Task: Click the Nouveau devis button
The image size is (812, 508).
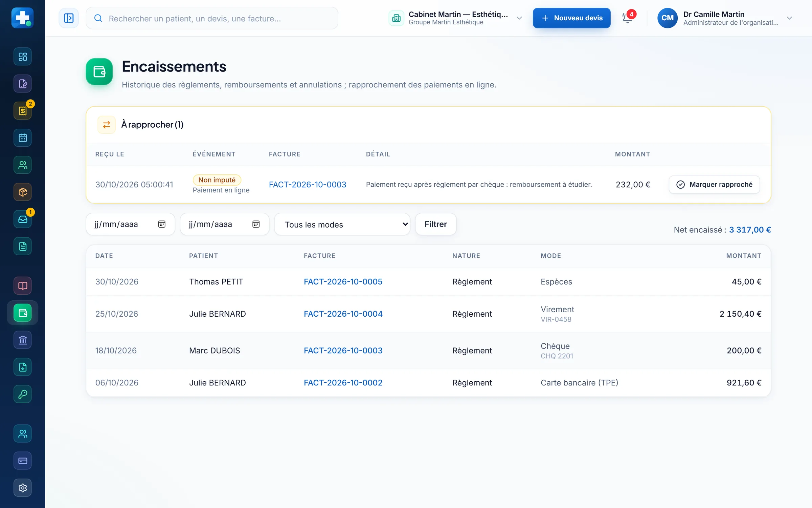Action: point(571,18)
